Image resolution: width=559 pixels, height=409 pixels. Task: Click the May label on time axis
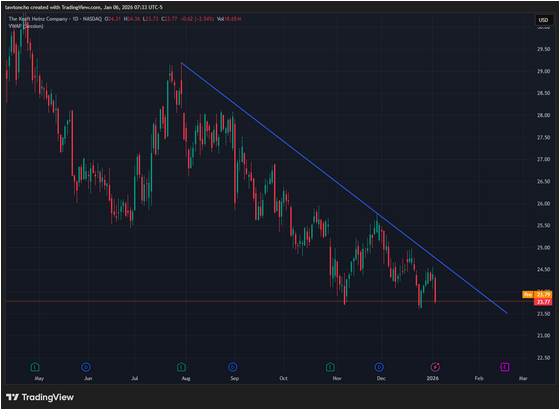tap(39, 378)
